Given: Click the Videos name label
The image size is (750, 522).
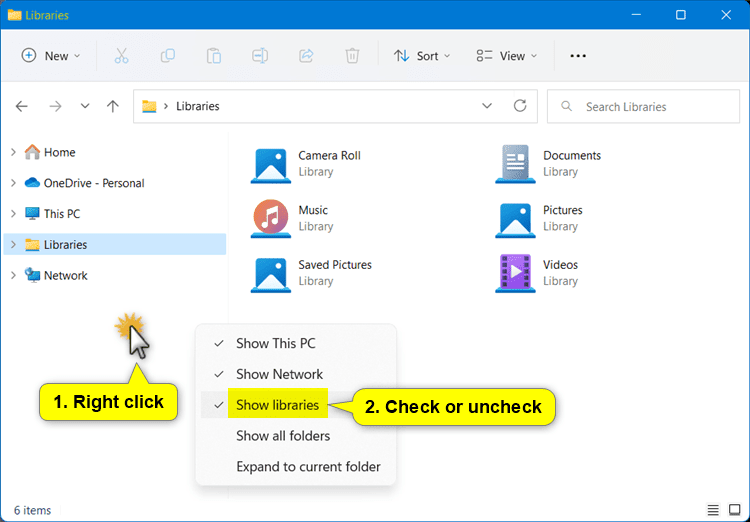Looking at the screenshot, I should pos(560,265).
